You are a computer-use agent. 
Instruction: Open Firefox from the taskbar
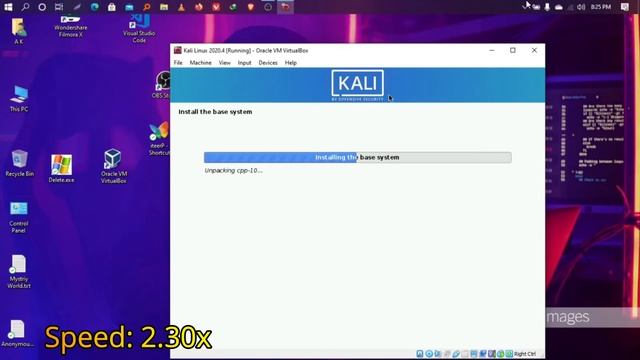click(199, 7)
